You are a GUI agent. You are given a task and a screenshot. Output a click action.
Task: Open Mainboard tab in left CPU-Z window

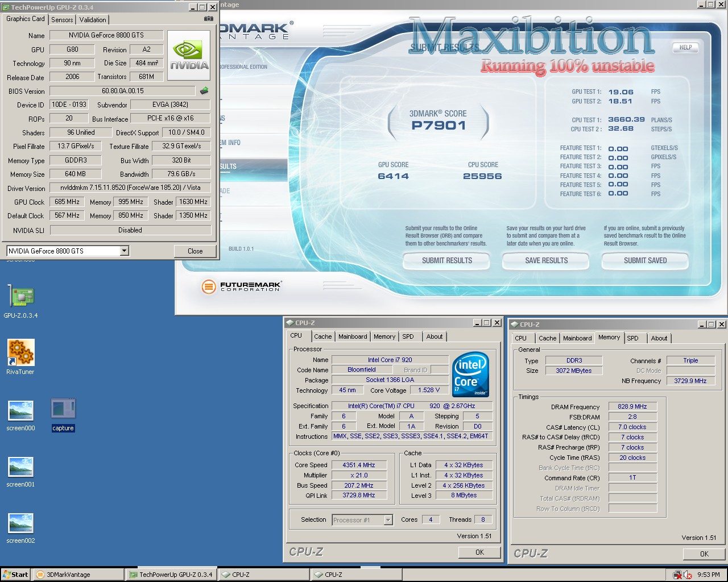click(353, 336)
